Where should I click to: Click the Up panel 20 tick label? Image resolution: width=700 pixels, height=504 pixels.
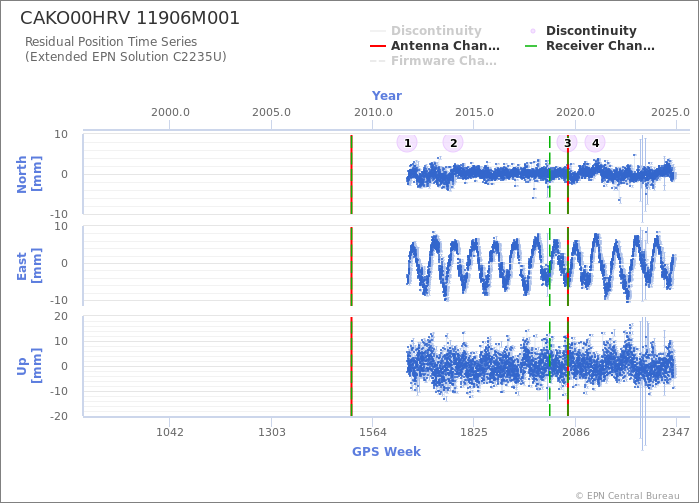61,317
